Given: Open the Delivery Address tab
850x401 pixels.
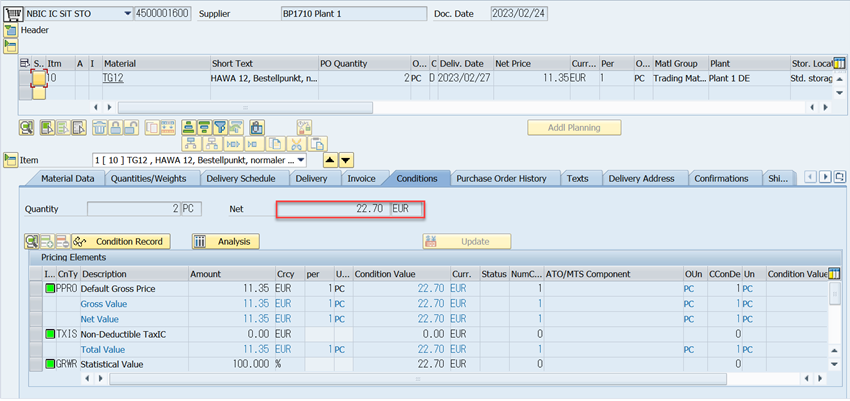Looking at the screenshot, I should pyautogui.click(x=641, y=178).
